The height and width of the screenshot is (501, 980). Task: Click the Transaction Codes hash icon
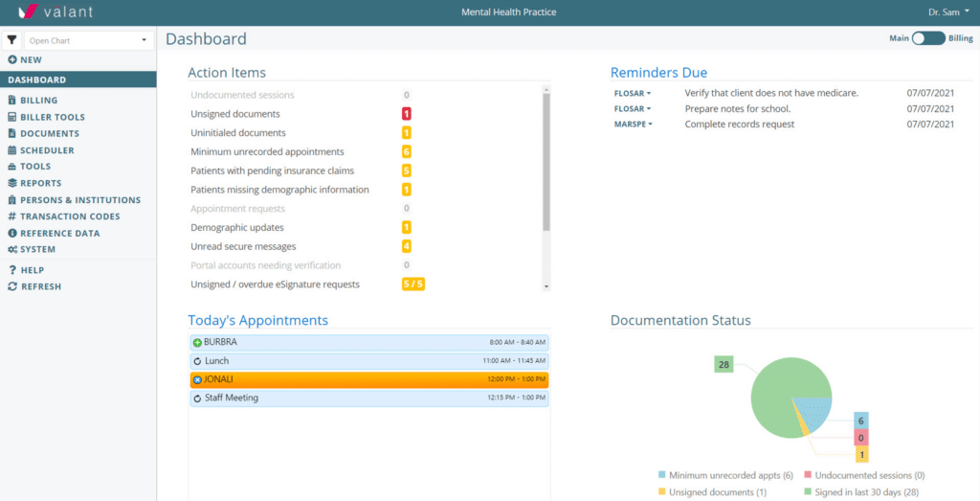pyautogui.click(x=11, y=216)
